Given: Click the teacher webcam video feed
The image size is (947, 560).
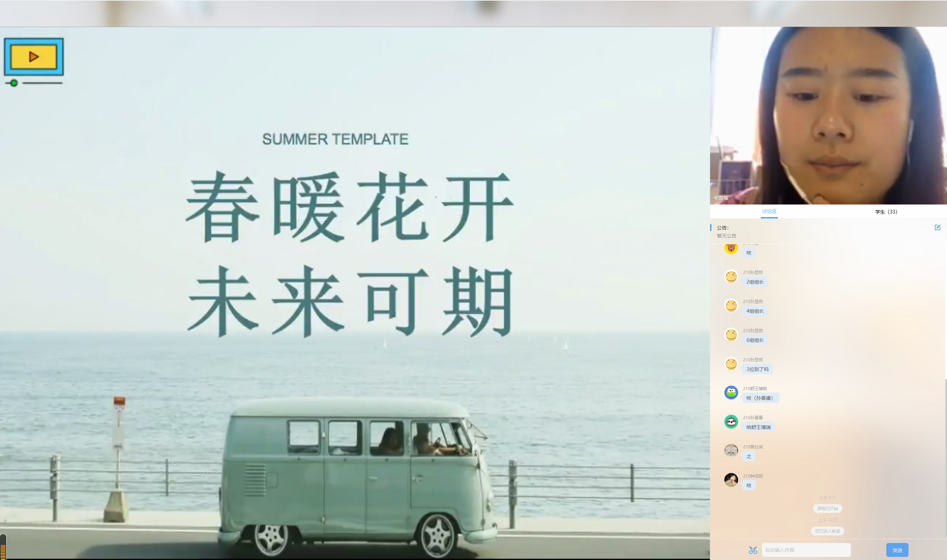Looking at the screenshot, I should [x=828, y=115].
